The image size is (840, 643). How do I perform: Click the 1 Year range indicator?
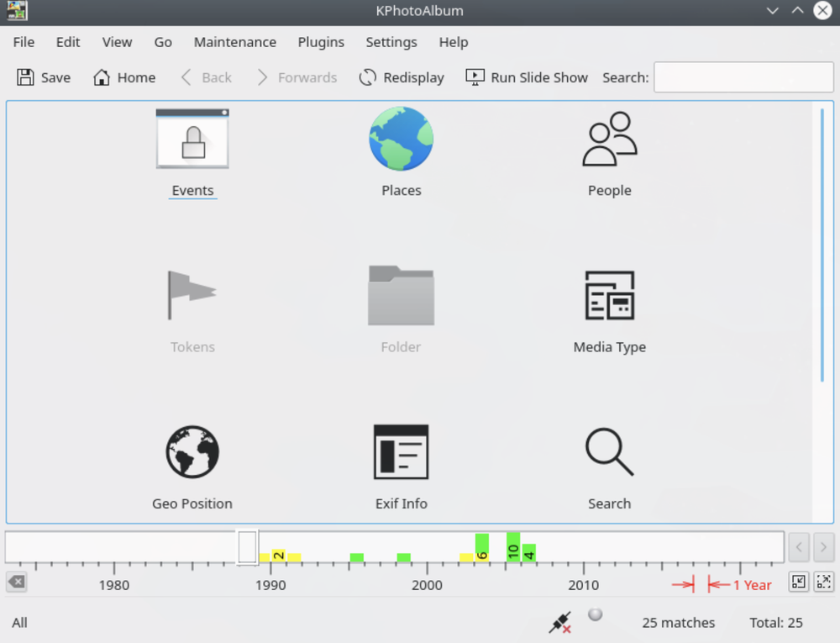[722, 585]
